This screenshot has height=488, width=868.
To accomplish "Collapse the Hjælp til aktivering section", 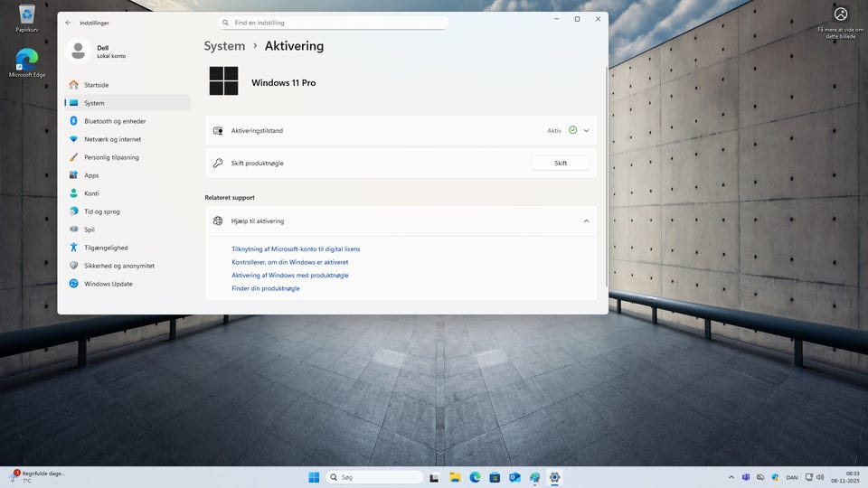I will (x=586, y=221).
